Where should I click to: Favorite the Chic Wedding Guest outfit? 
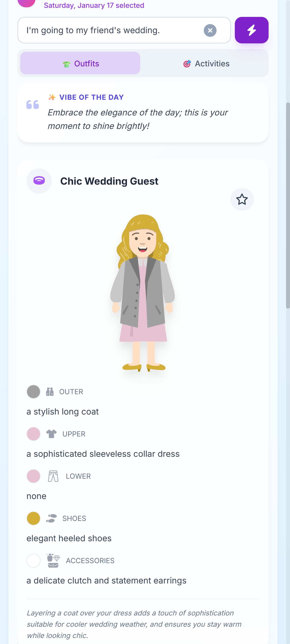[242, 199]
